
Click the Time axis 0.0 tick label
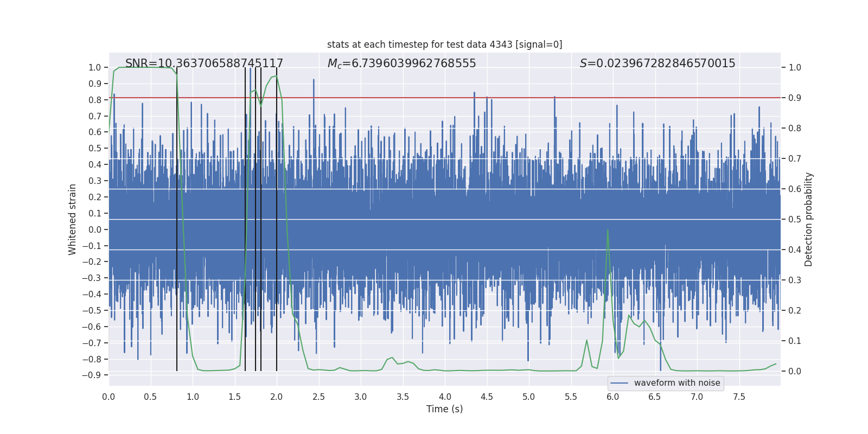(x=108, y=397)
